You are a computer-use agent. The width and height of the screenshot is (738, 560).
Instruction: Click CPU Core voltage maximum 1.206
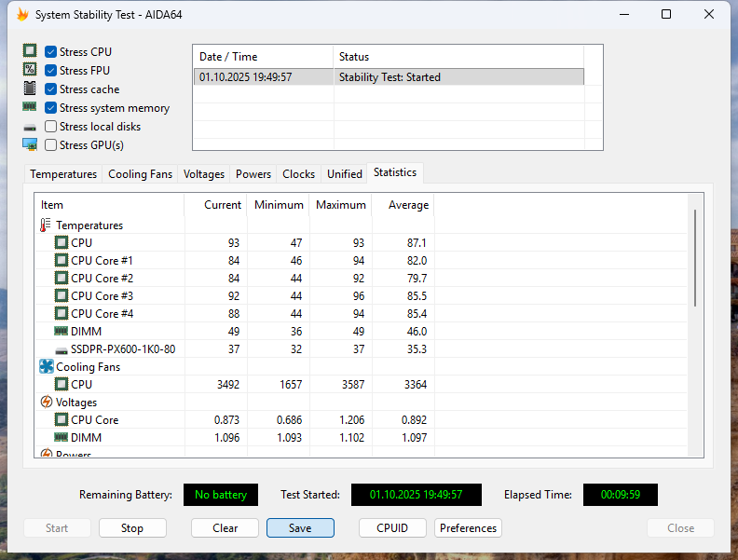point(352,419)
